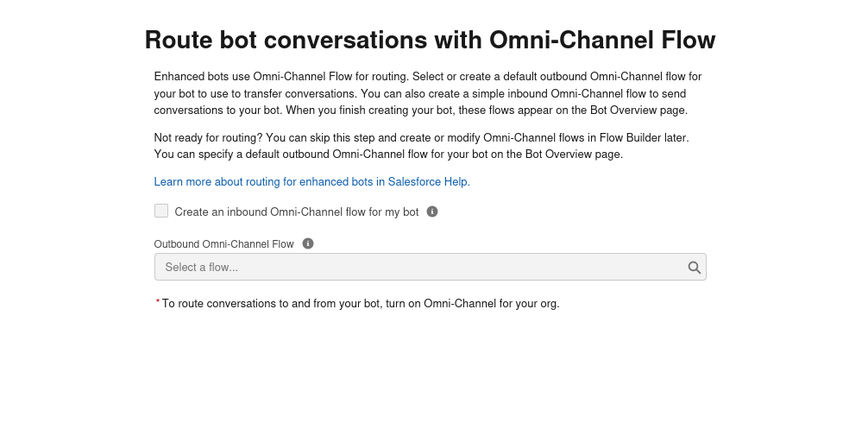Open the 'Select a flow...' combo box
The image size is (868, 423).
(x=431, y=267)
